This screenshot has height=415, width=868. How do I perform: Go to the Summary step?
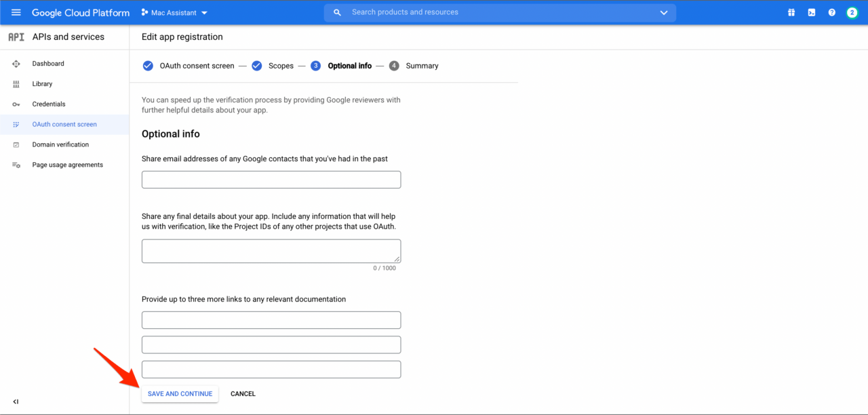pyautogui.click(x=422, y=66)
